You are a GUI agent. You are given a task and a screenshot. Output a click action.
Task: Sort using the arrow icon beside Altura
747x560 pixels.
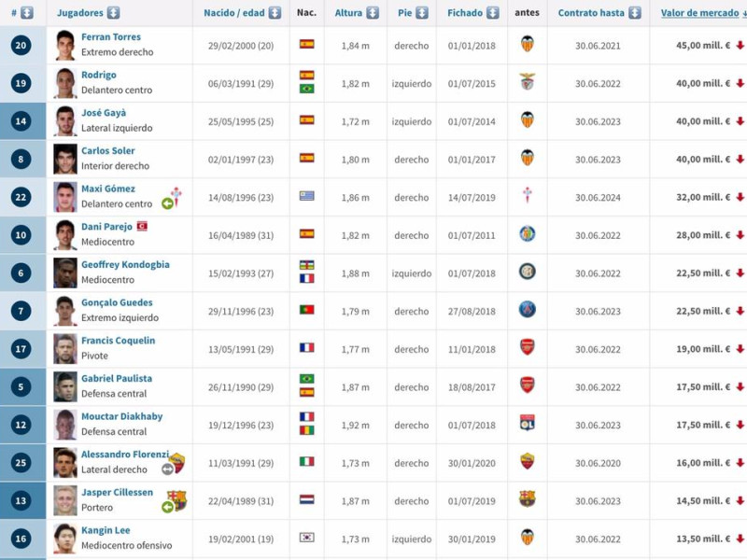(373, 13)
